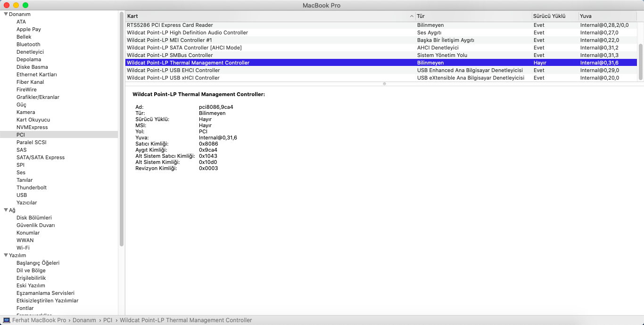This screenshot has width=644, height=325.
Task: Select Thunderbolt from the sidebar
Action: pos(32,187)
